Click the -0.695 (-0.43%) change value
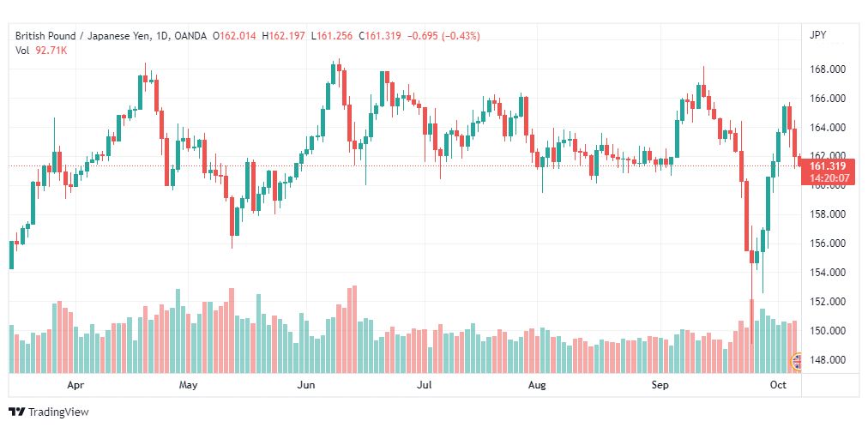 click(443, 36)
